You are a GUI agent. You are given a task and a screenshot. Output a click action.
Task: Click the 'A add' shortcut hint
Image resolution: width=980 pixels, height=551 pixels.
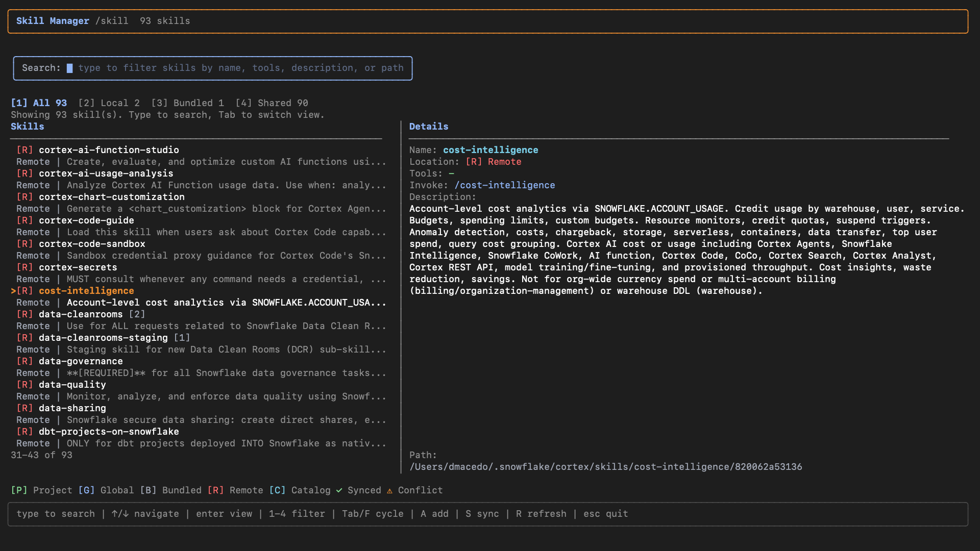pos(434,514)
